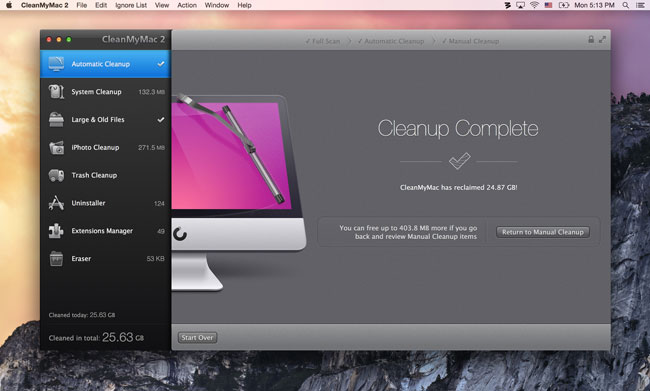Open the Uninstaller icon in sidebar
The width and height of the screenshot is (650, 391).
click(x=56, y=203)
